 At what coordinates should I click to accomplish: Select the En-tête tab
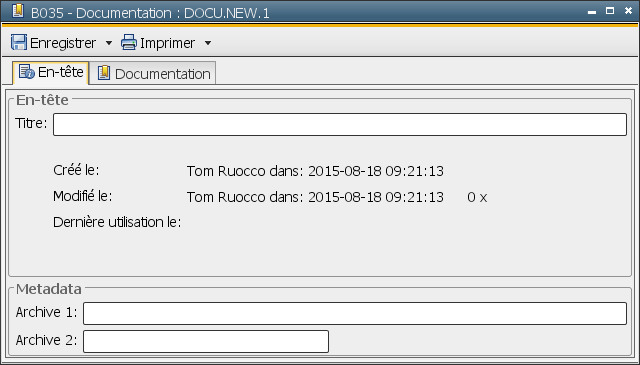coord(51,73)
